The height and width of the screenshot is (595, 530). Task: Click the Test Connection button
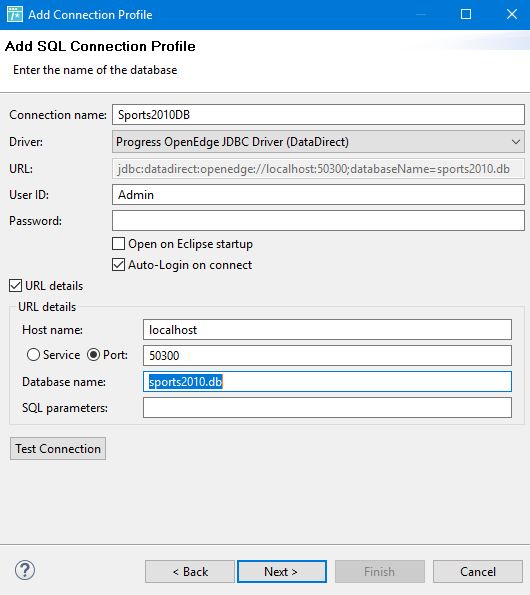point(58,449)
